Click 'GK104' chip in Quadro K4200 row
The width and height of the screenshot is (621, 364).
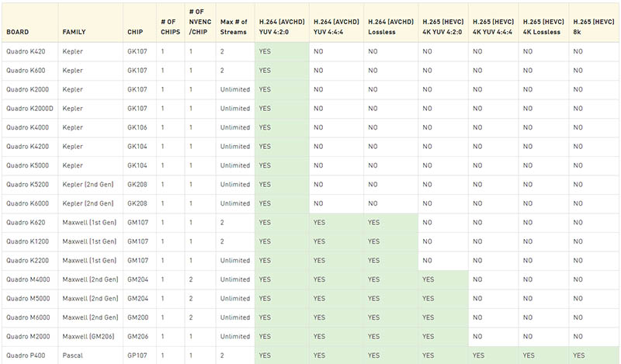137,147
